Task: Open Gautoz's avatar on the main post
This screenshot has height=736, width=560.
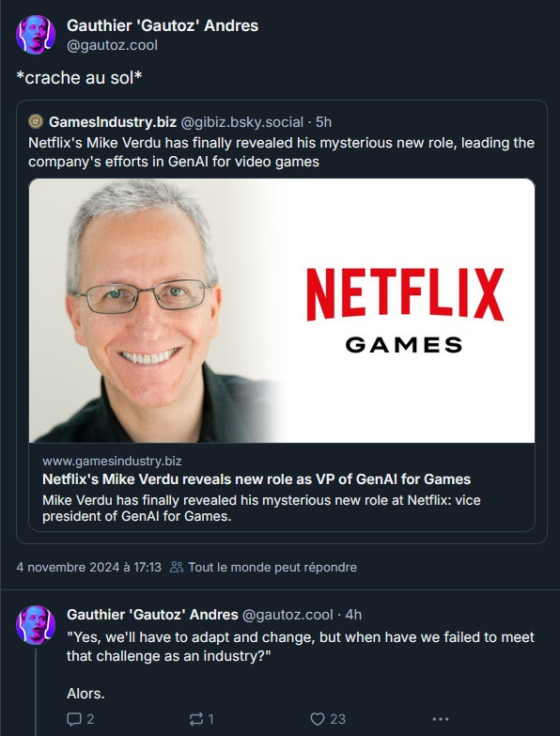Action: click(36, 35)
